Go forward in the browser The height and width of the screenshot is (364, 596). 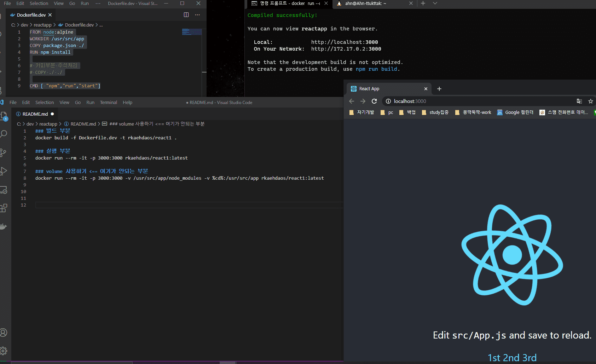(363, 101)
